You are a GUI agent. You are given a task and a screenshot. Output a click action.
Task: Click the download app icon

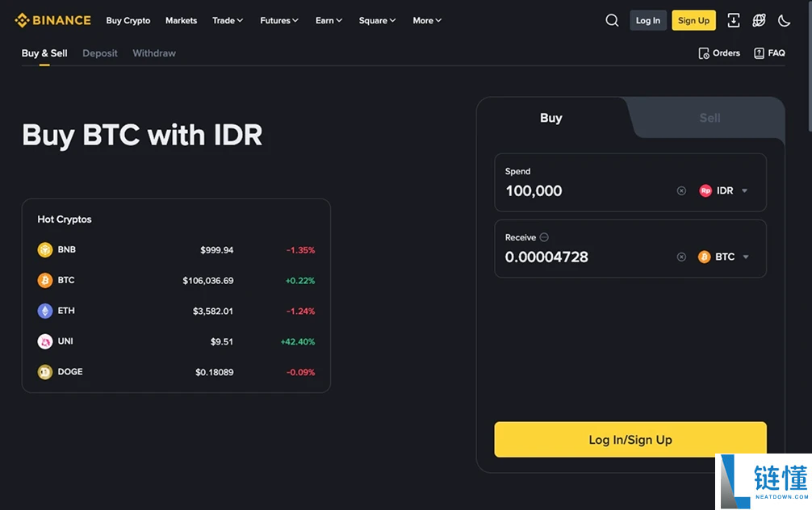(x=733, y=20)
